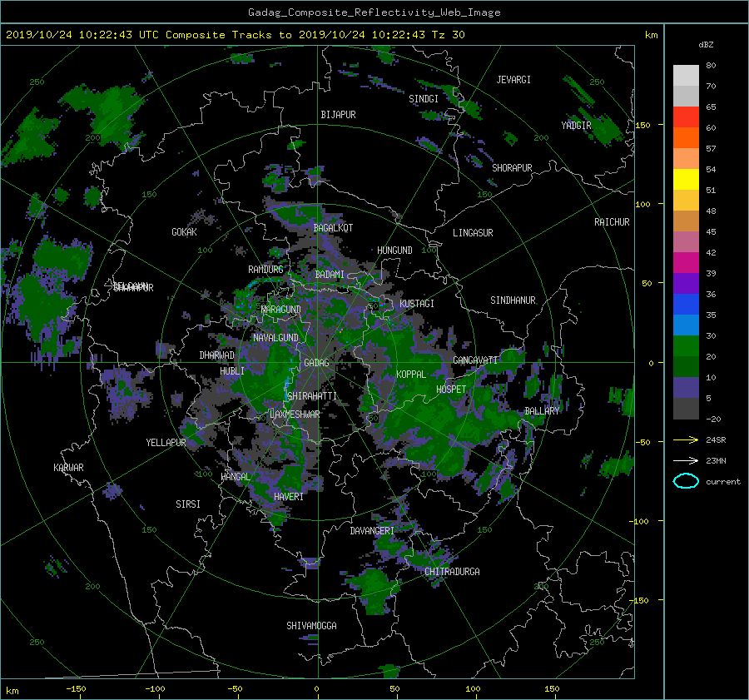
Task: Click the RAICHUR city label
Action: point(612,222)
